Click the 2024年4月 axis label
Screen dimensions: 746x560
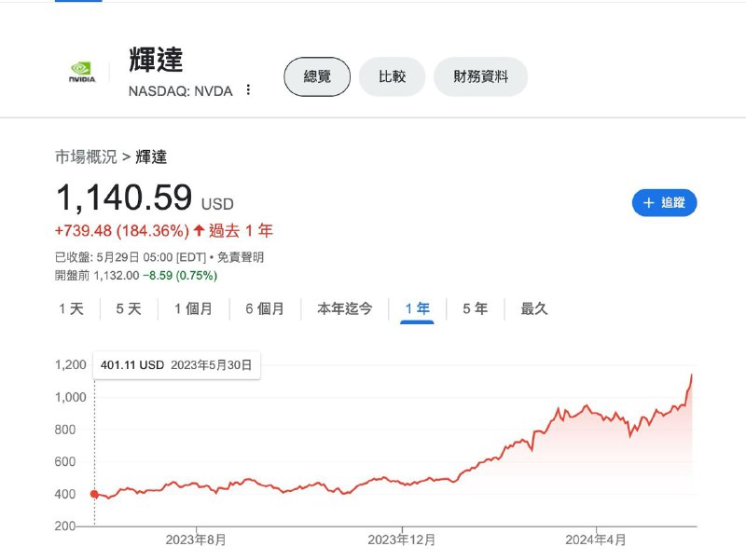596,540
